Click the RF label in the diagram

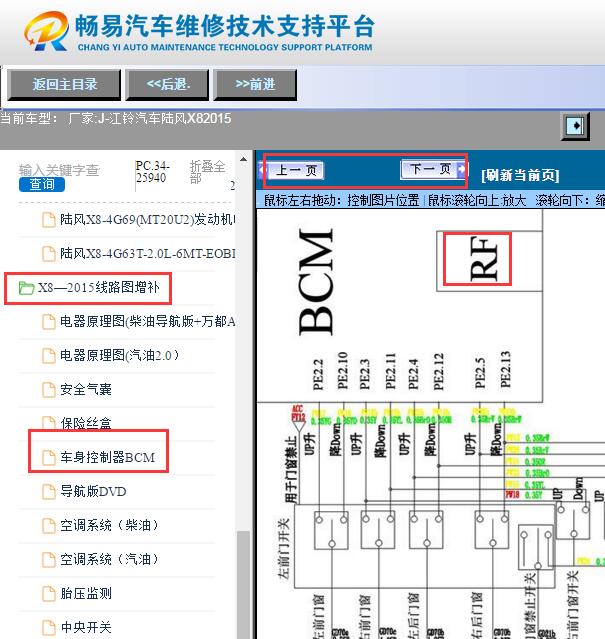(484, 259)
